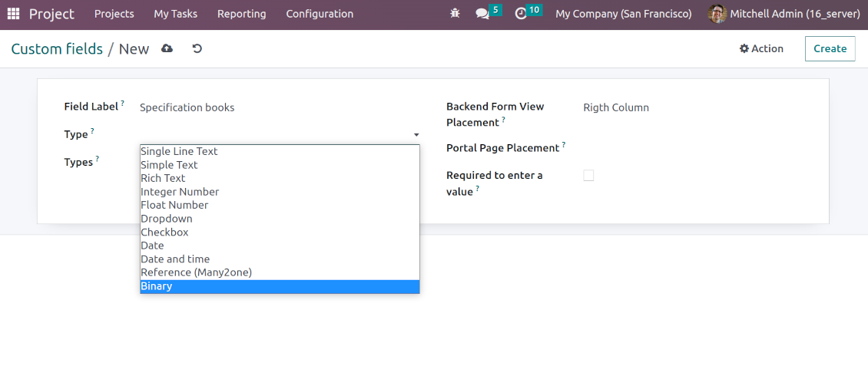The width and height of the screenshot is (868, 389).
Task: Open the apps grid home menu
Action: click(13, 14)
